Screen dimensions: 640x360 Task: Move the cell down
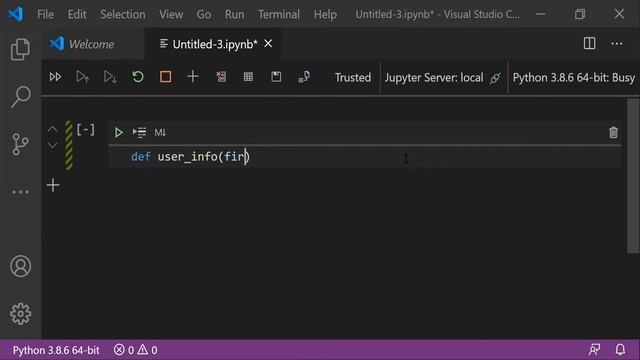point(52,145)
